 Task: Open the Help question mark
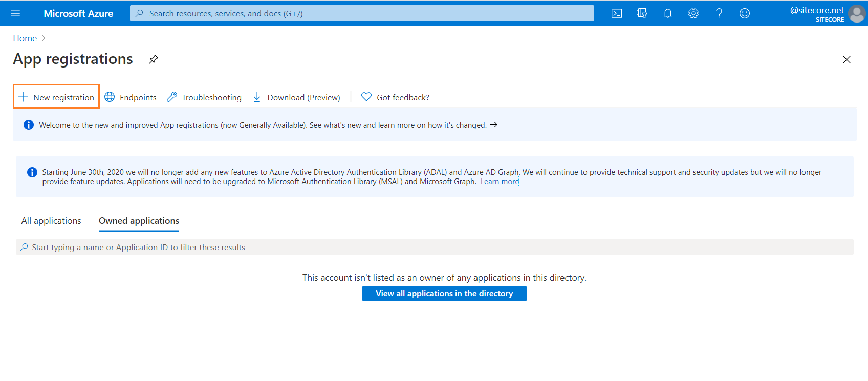tap(719, 13)
